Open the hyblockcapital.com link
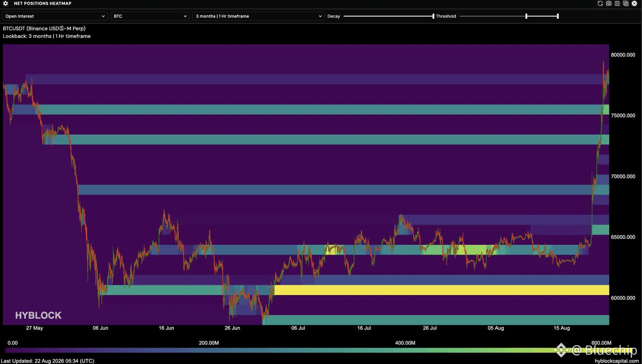Image resolution: width=642 pixels, height=364 pixels. click(617, 361)
